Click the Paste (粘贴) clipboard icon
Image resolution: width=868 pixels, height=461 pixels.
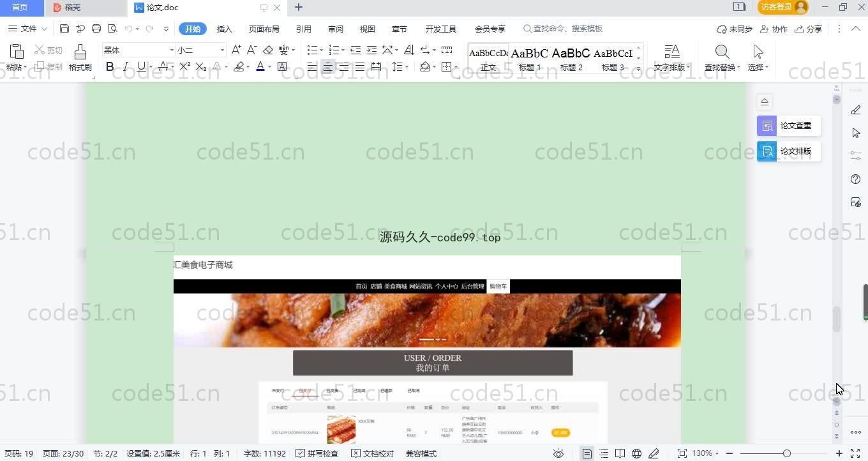[x=17, y=52]
